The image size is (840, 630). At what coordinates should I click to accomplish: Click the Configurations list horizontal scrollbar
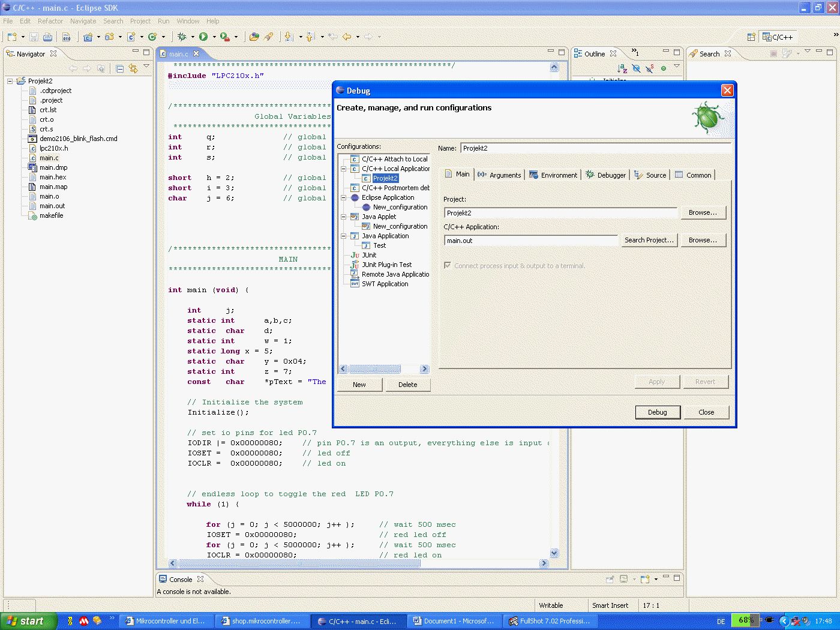(x=375, y=369)
